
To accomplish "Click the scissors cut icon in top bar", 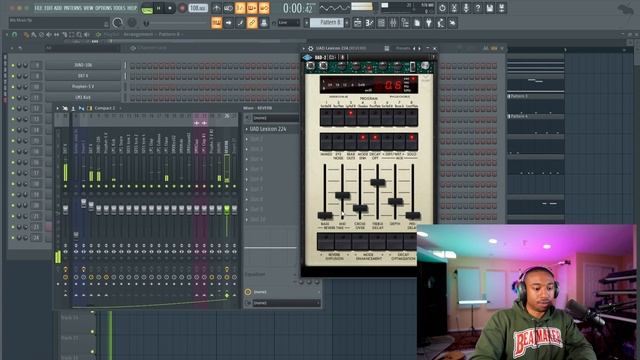I will 454,8.
